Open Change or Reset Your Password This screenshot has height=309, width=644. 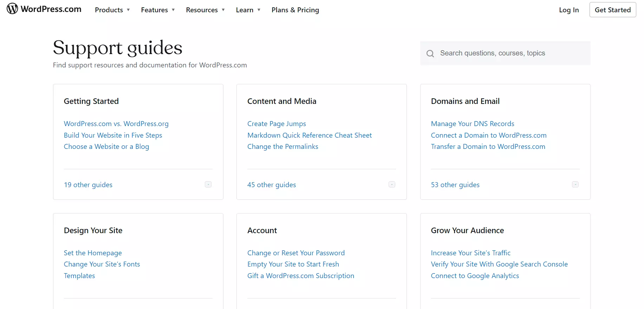296,253
